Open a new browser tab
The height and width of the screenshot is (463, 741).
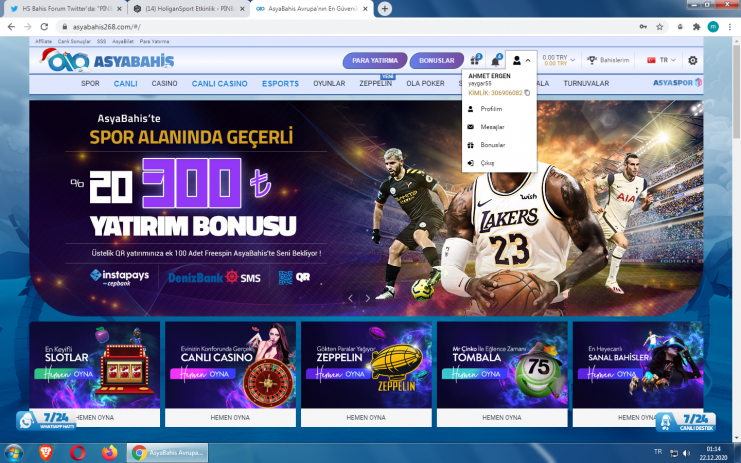click(385, 9)
